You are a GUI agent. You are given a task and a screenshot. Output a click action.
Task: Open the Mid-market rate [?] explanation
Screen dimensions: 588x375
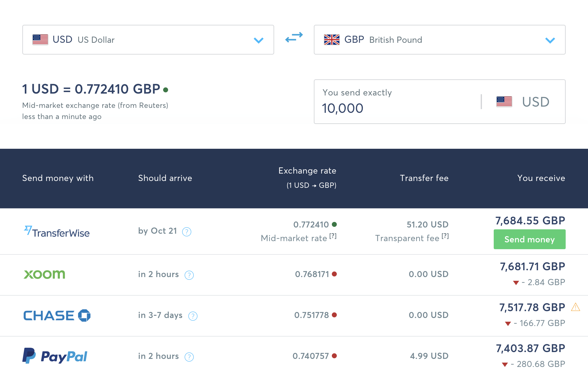tap(333, 236)
